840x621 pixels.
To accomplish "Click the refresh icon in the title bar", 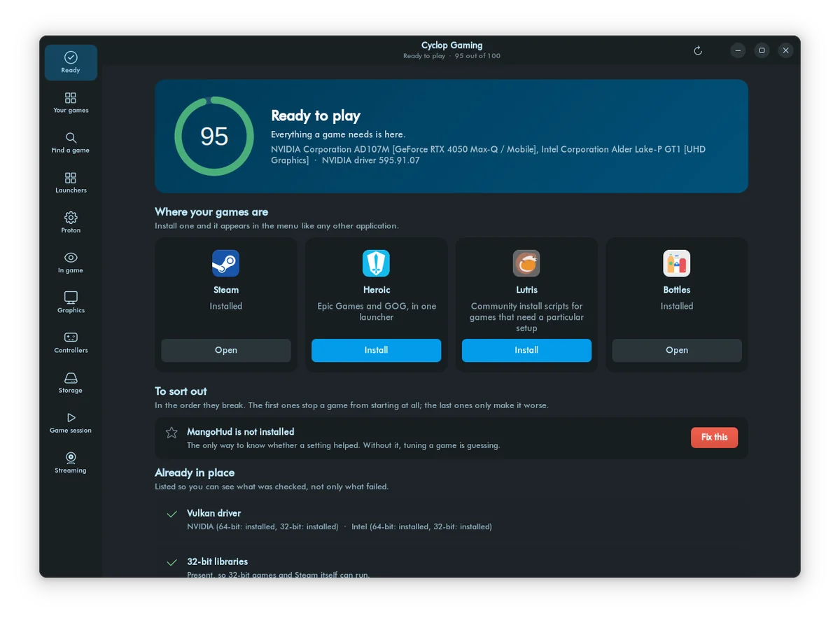I will click(x=697, y=50).
